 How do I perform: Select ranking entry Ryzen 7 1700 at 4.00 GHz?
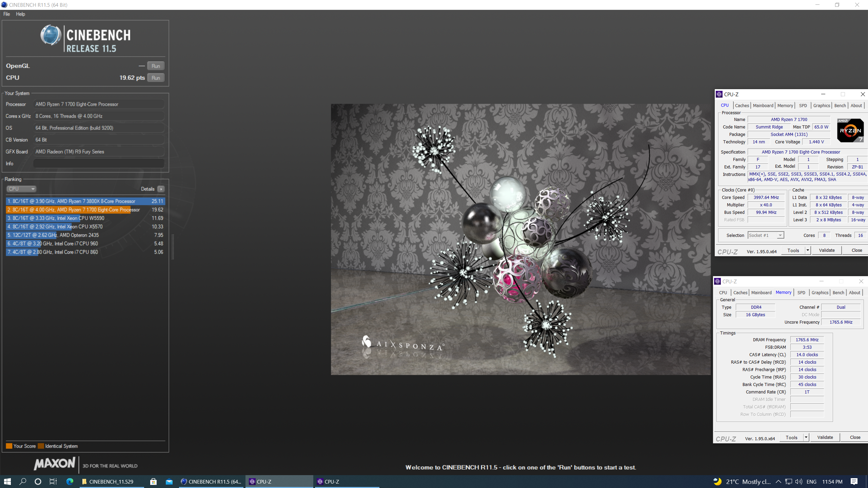[85, 209]
